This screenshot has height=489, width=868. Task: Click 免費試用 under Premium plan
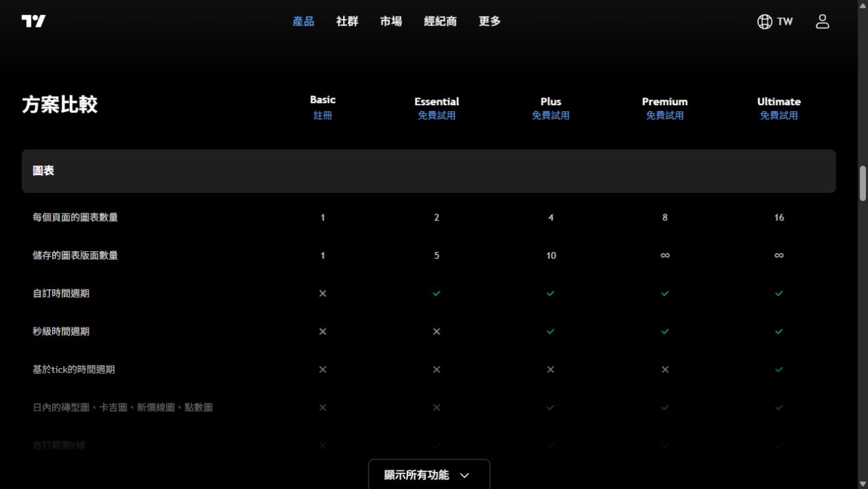tap(665, 115)
